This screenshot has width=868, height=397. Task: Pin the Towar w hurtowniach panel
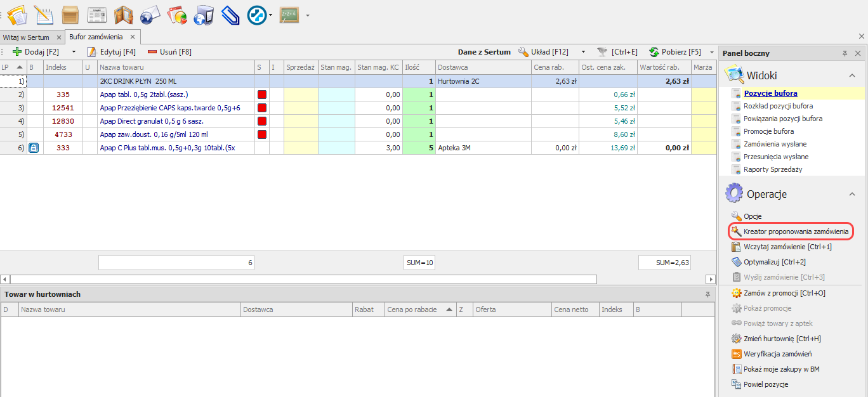[707, 294]
